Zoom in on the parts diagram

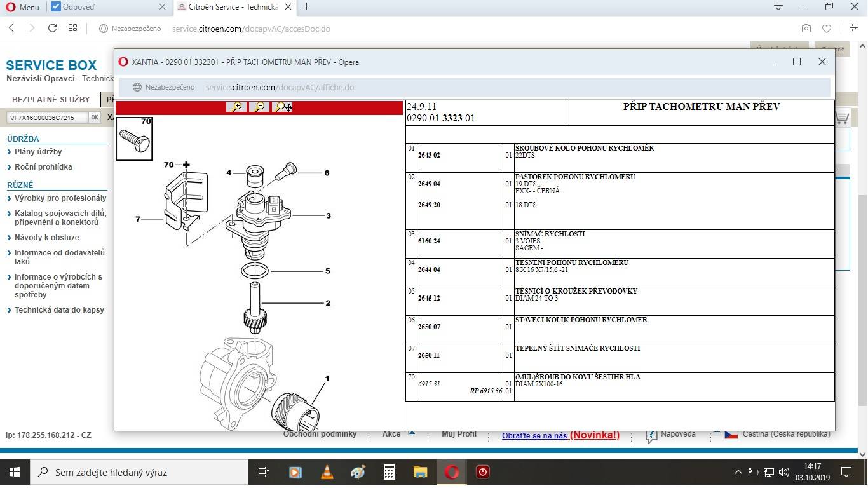point(236,107)
